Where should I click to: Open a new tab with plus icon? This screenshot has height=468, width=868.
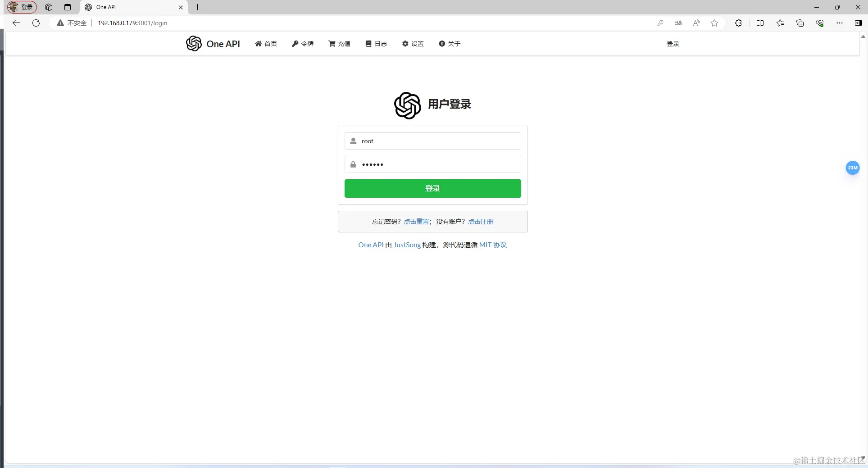tap(197, 7)
